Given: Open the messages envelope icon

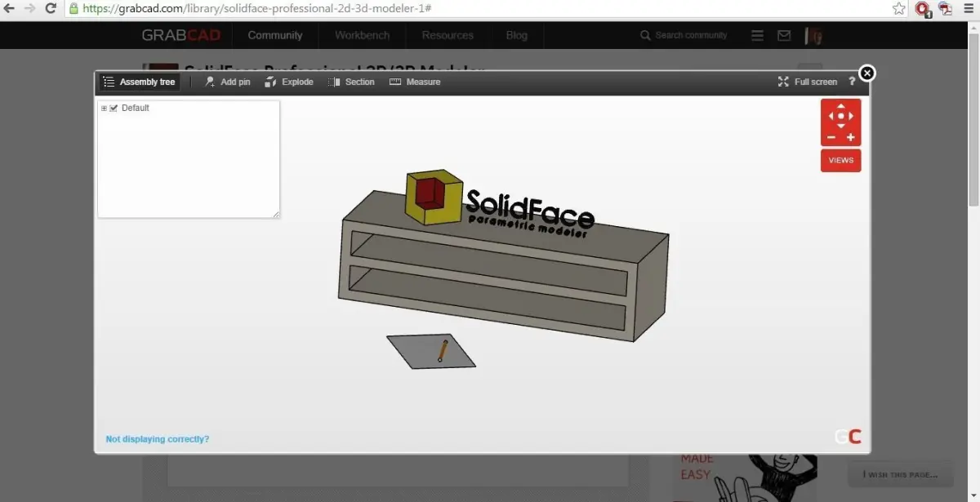Looking at the screenshot, I should click(784, 35).
